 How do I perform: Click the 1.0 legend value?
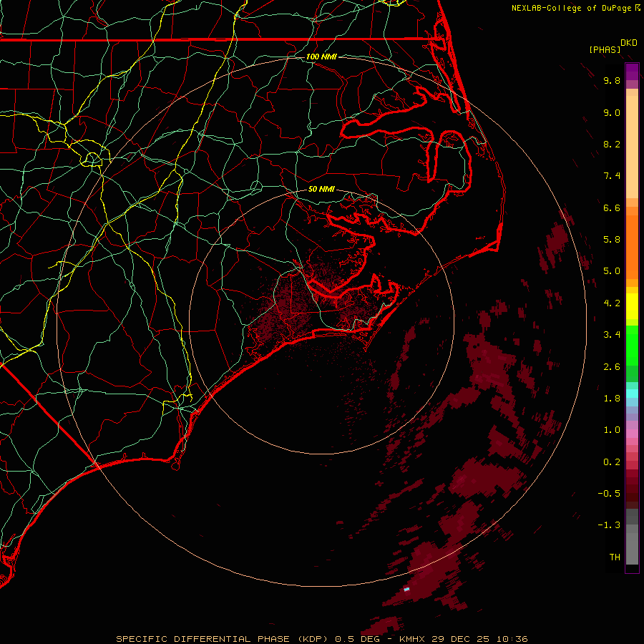[x=612, y=430]
